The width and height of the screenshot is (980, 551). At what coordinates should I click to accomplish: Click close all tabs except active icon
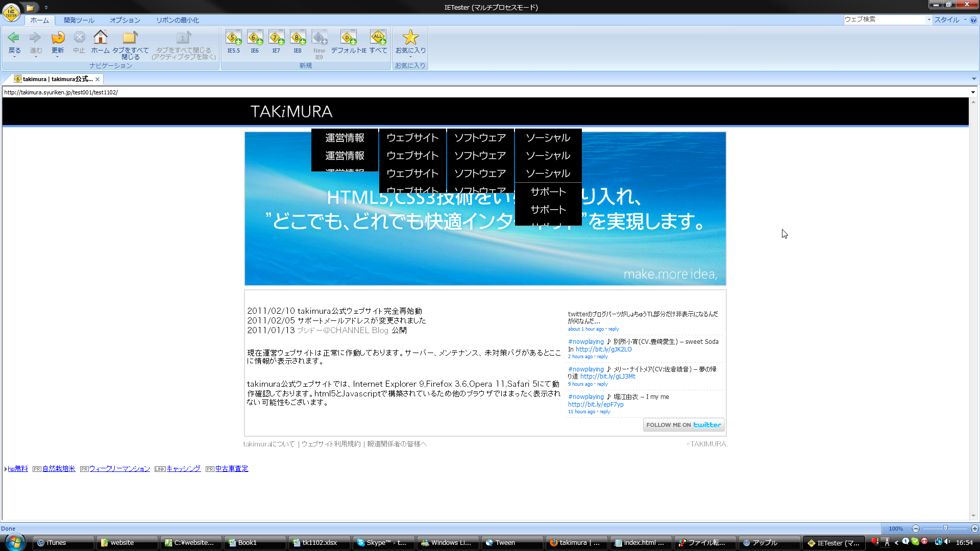click(184, 37)
